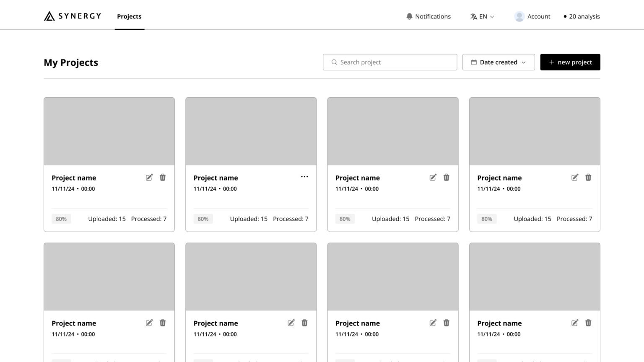
Task: Open the Account menu
Action: (x=532, y=16)
